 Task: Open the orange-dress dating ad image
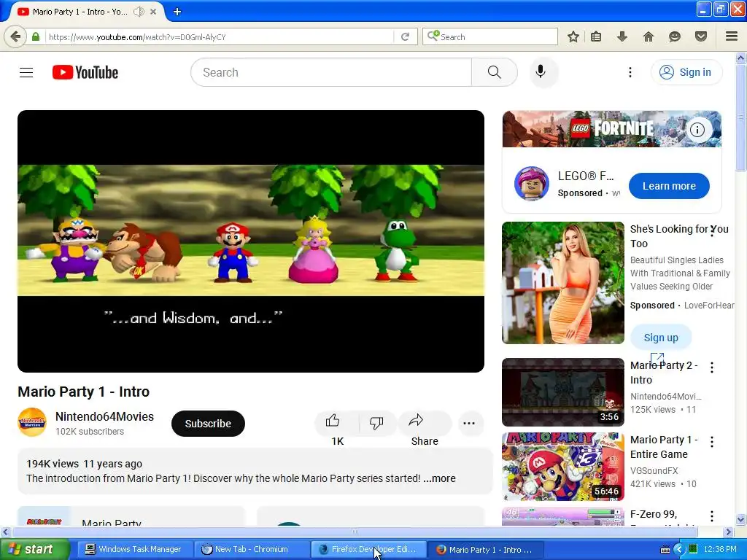562,283
